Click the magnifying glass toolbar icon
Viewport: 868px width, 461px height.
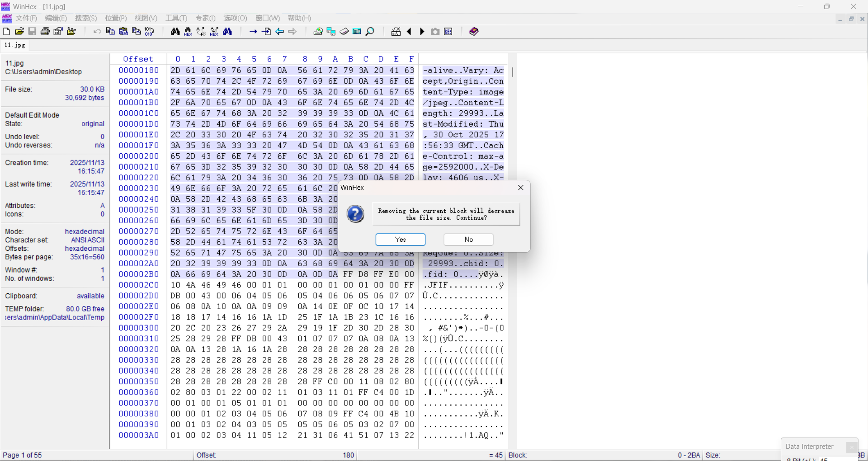370,31
